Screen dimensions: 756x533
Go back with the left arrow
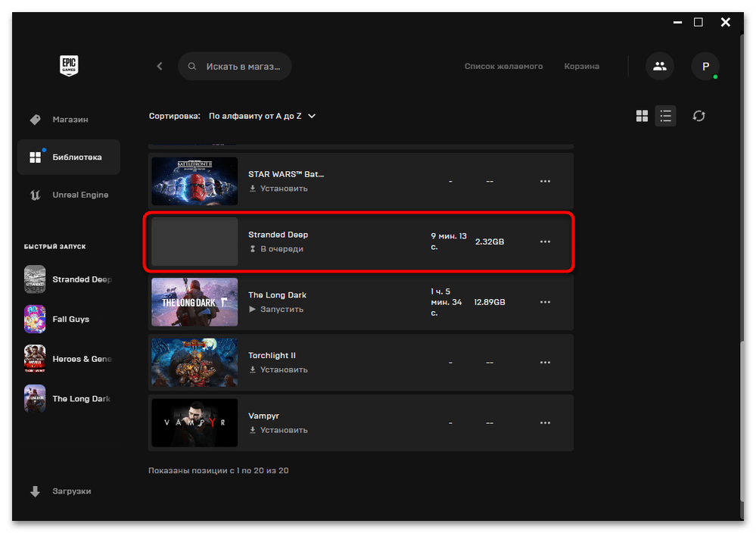tap(160, 66)
